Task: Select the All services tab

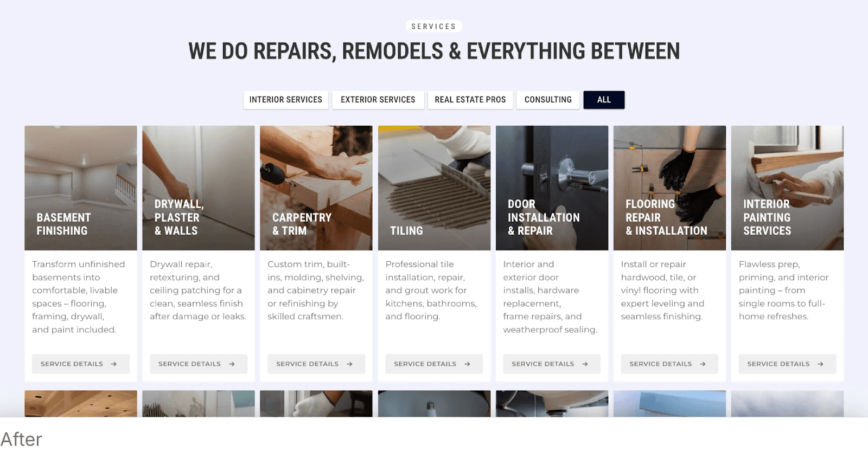Action: click(604, 100)
